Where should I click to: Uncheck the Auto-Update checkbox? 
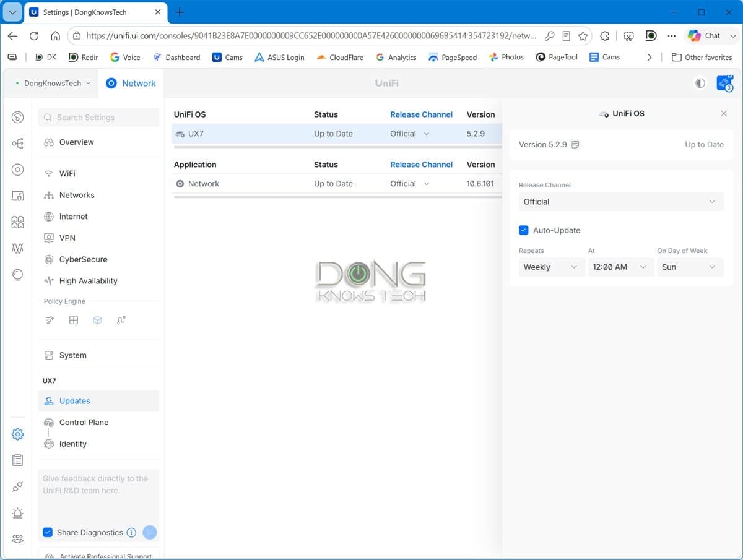pos(524,230)
